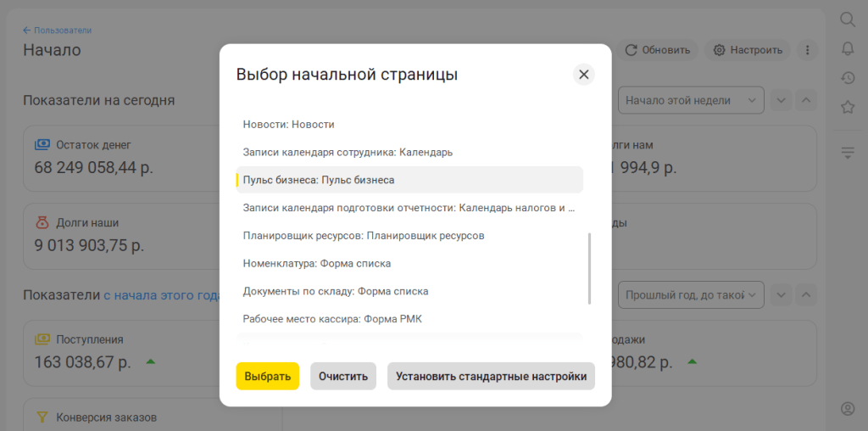Select Планировщик ресурсов list item

(364, 236)
